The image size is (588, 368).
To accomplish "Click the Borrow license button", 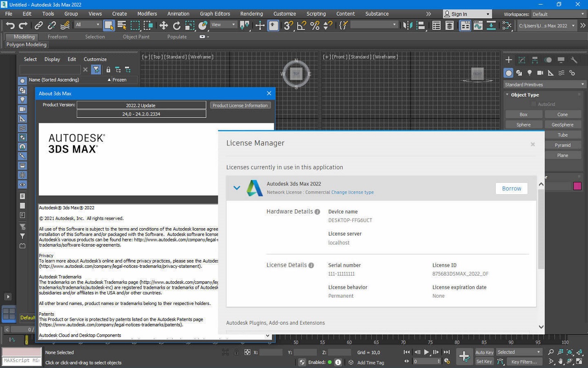I will (x=511, y=189).
